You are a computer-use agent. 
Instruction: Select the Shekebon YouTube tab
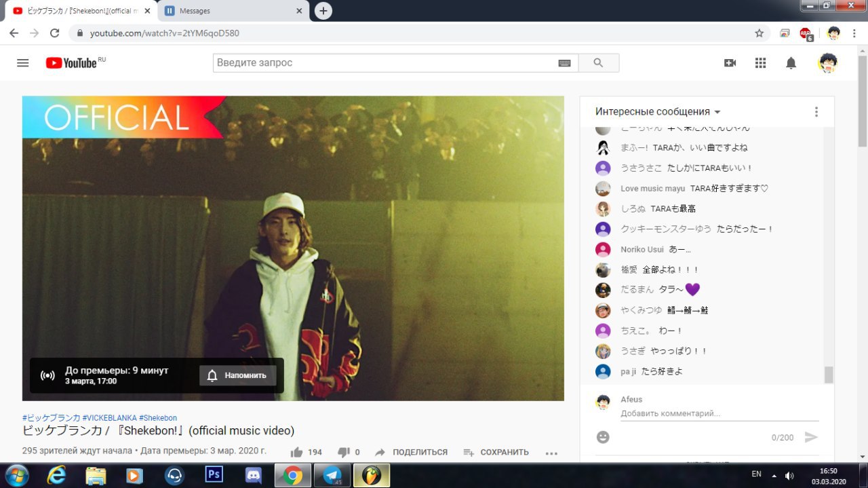click(x=83, y=11)
